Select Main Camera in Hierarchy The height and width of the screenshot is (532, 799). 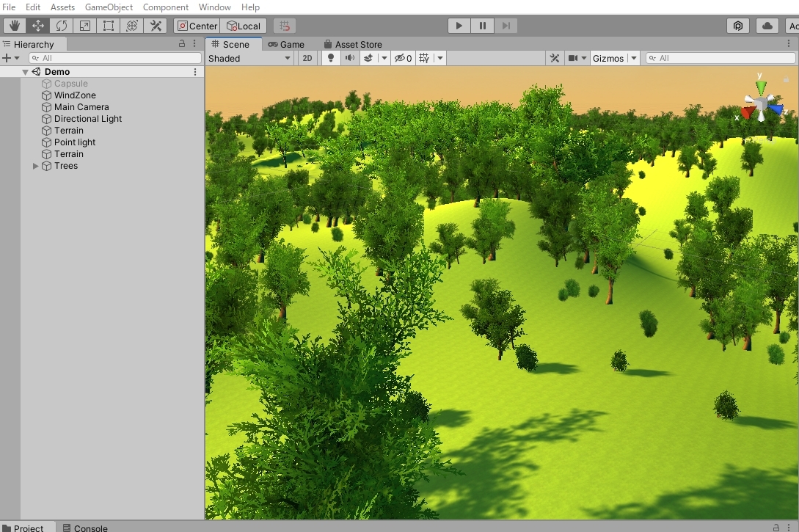(x=81, y=107)
